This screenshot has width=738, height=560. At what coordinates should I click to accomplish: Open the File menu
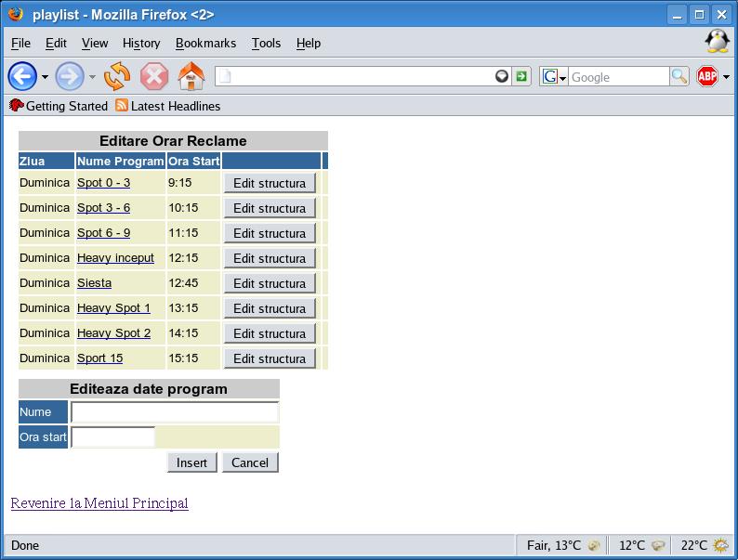tap(20, 44)
